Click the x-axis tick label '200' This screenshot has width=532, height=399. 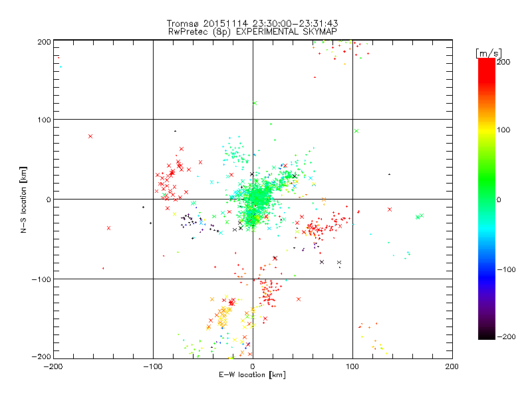[x=452, y=366]
